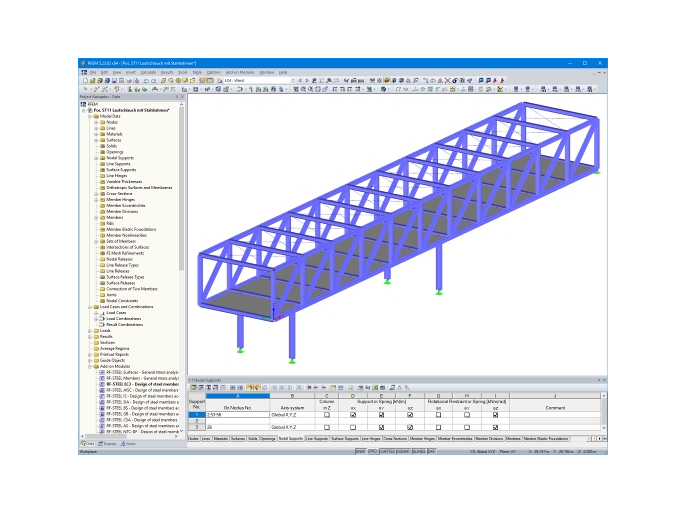Close the Project Navigator panel

click(x=182, y=97)
